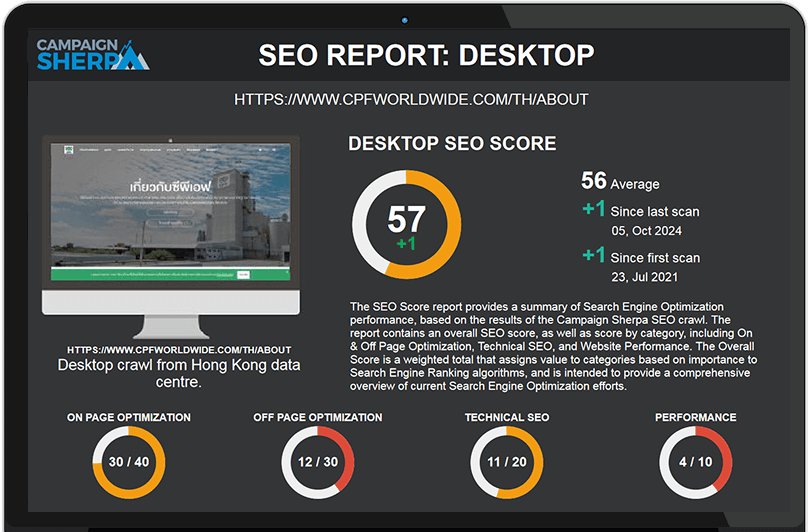Click the SEO REPORT: DESKTOP title

(426, 55)
